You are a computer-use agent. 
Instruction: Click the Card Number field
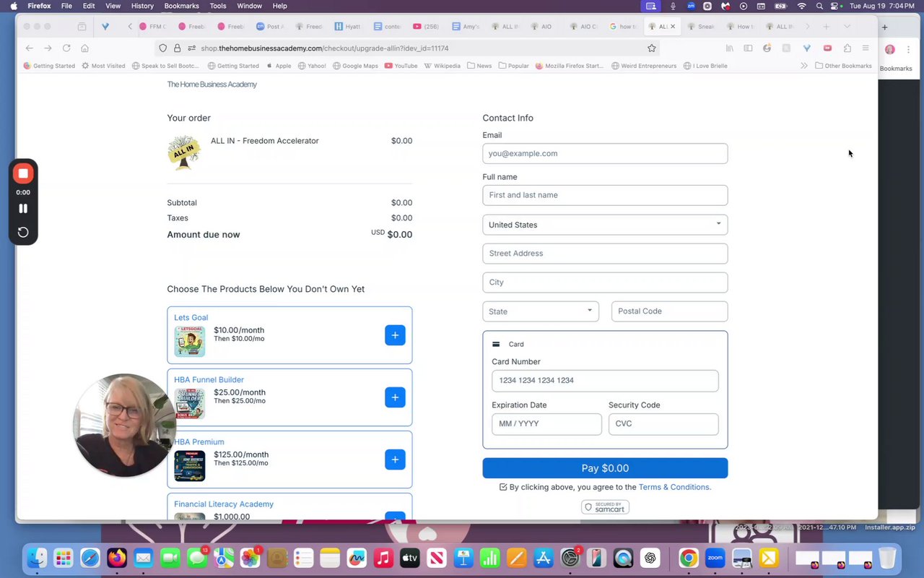point(605,381)
